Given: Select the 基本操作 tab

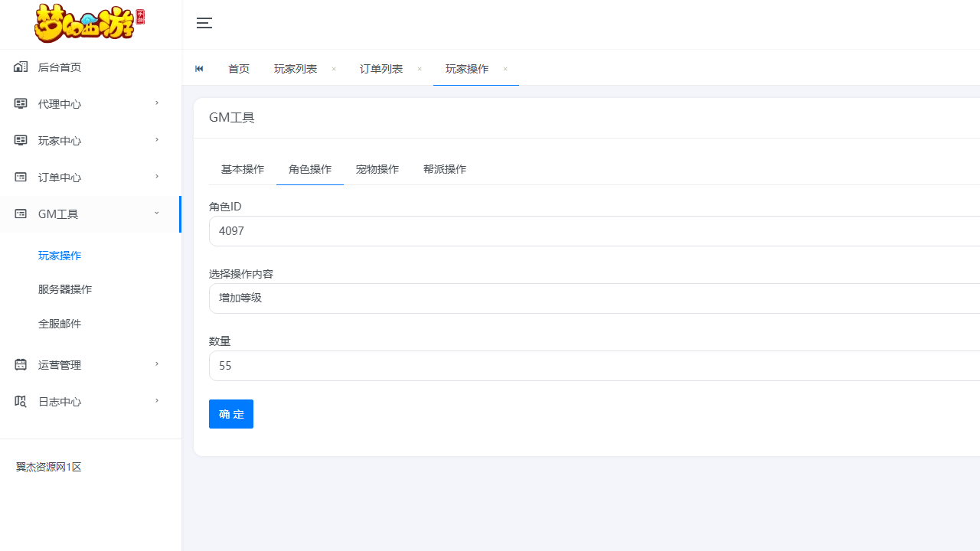Looking at the screenshot, I should pos(243,169).
